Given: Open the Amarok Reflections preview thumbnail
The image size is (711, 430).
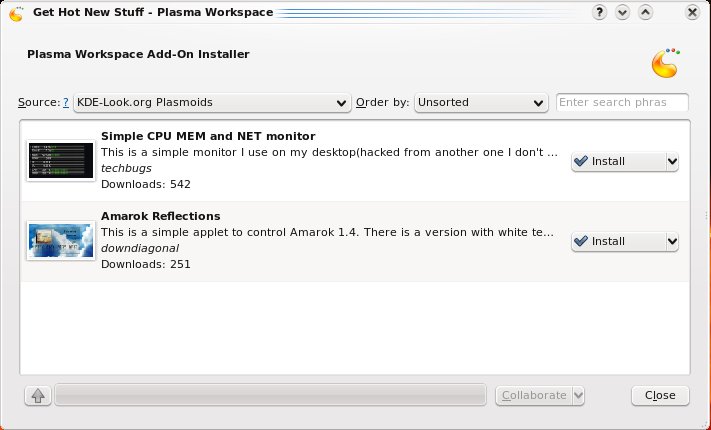Looking at the screenshot, I should [x=61, y=241].
